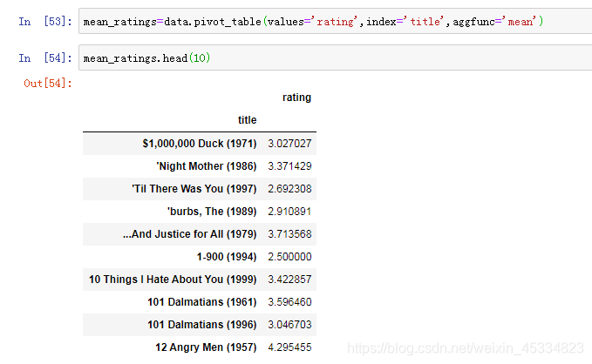Click the pivot_table code input cell

click(x=336, y=21)
